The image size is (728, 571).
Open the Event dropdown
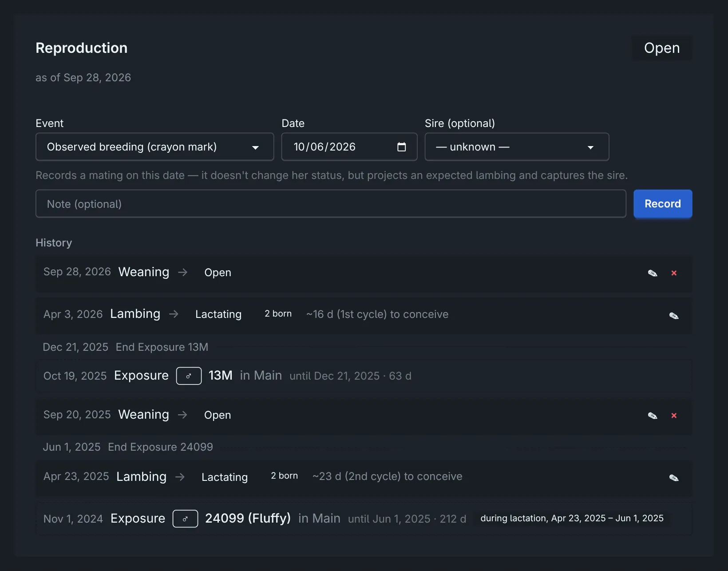[154, 147]
